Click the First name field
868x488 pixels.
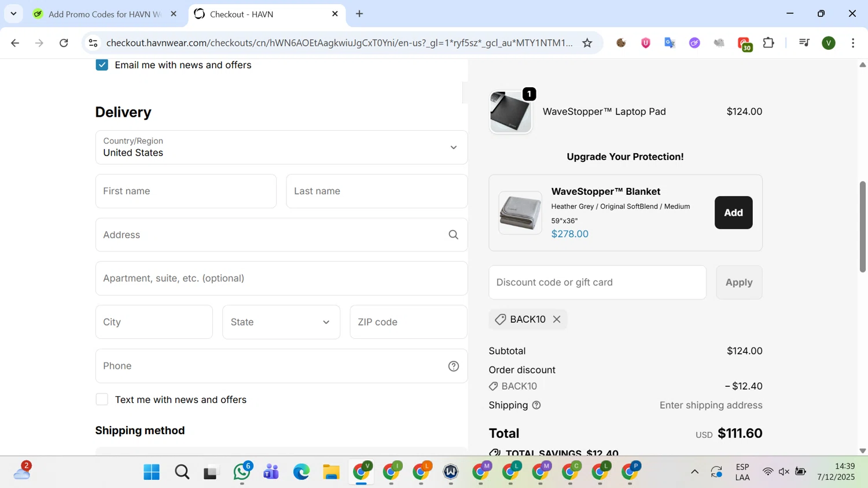(x=186, y=191)
